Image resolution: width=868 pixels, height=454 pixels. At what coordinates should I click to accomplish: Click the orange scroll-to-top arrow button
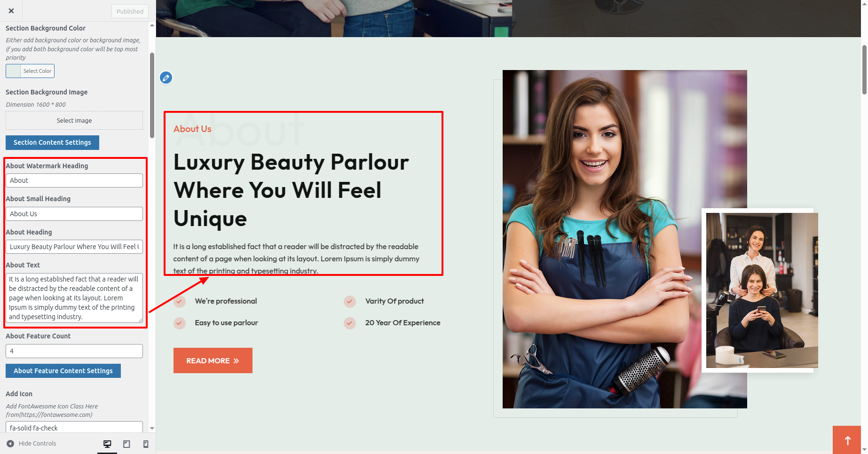point(847,440)
